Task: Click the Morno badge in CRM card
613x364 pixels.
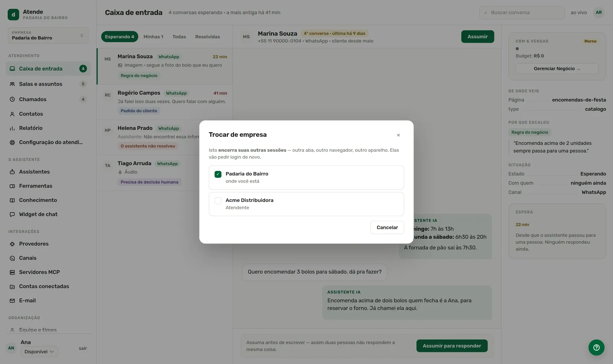Action: 590,41
